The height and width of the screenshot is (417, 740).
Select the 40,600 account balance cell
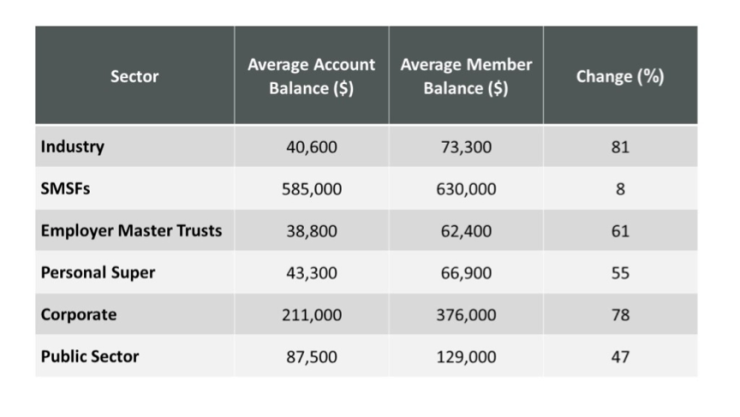312,147
